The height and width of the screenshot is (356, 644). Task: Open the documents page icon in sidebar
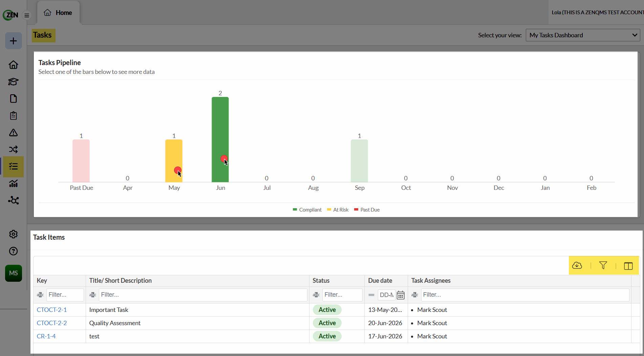point(13,99)
